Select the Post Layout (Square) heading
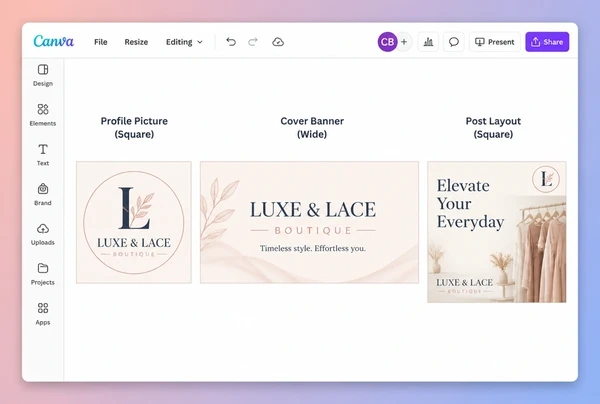This screenshot has width=600, height=404. [x=493, y=127]
